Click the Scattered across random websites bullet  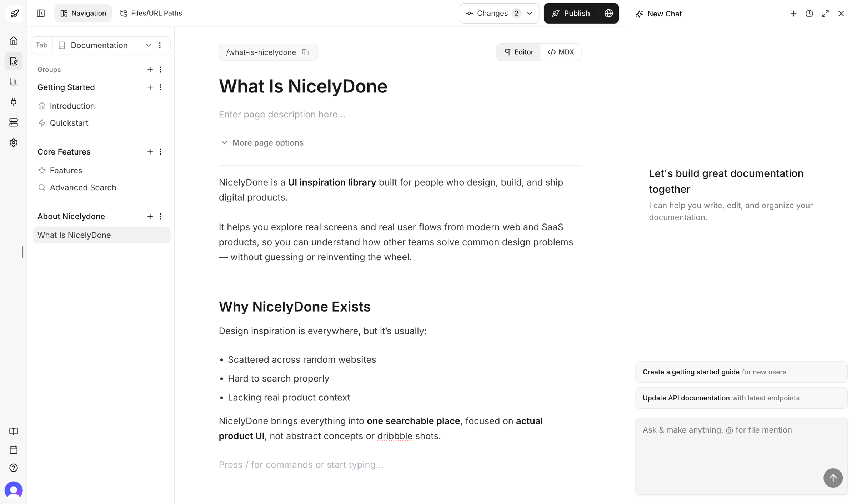point(302,359)
